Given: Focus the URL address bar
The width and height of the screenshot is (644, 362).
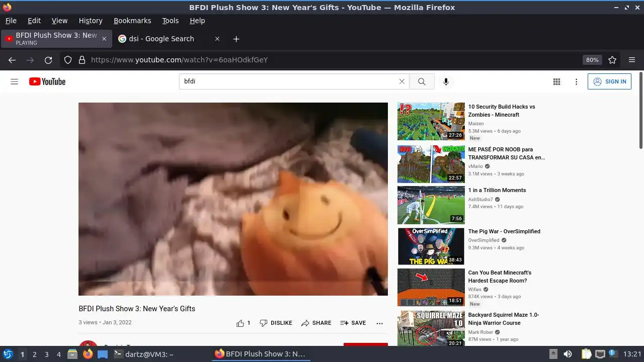Looking at the screenshot, I should pos(332,60).
